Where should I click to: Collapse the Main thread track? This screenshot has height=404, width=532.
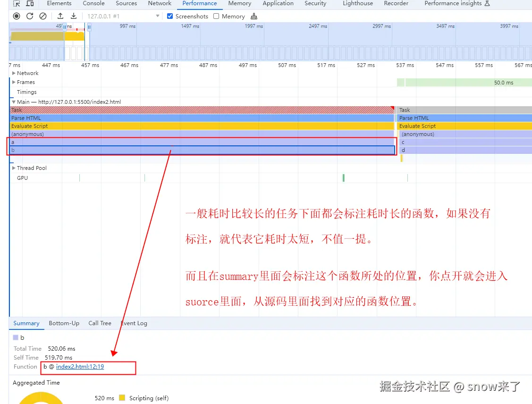pyautogui.click(x=14, y=102)
